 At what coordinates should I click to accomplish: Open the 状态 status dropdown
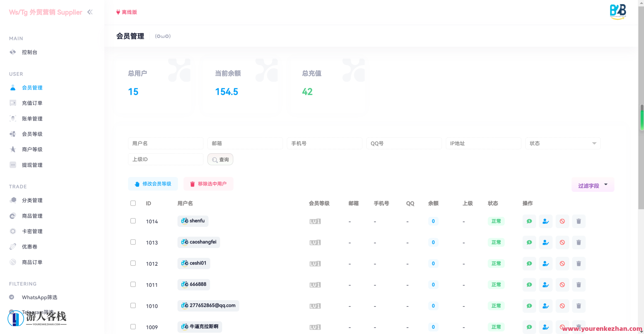pos(563,143)
